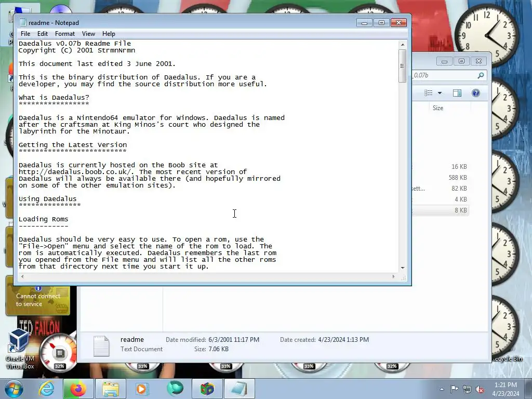The height and width of the screenshot is (399, 532).
Task: Open view options dropdown arrow in Explorer
Action: click(440, 93)
